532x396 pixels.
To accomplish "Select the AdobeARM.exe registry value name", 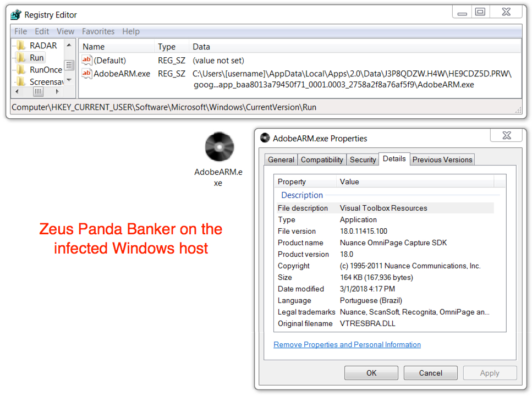I will click(x=122, y=74).
